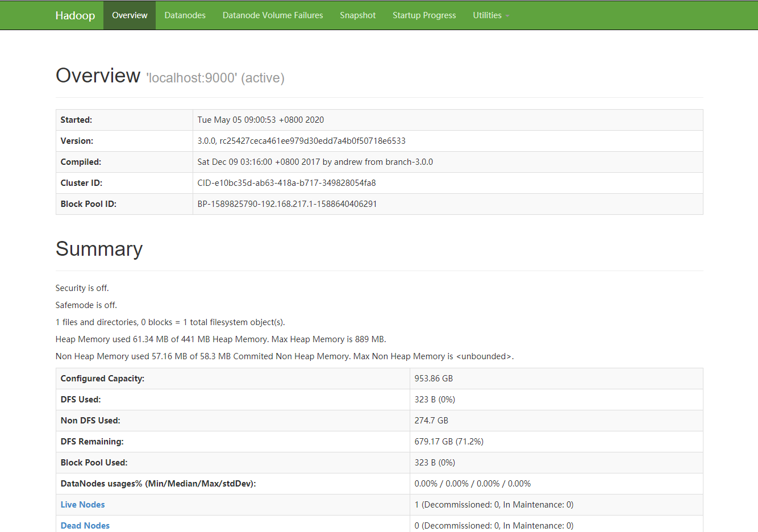Open the Dead Nodes link
The image size is (758, 532).
[x=85, y=526]
